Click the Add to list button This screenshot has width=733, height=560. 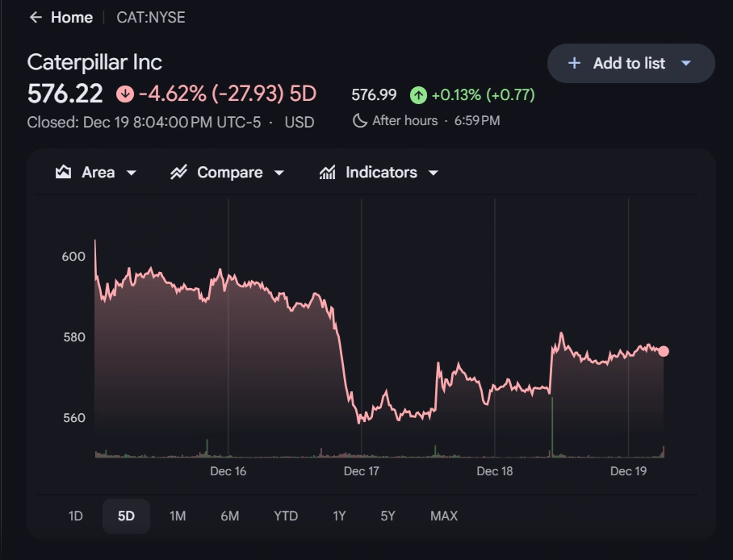(x=630, y=63)
